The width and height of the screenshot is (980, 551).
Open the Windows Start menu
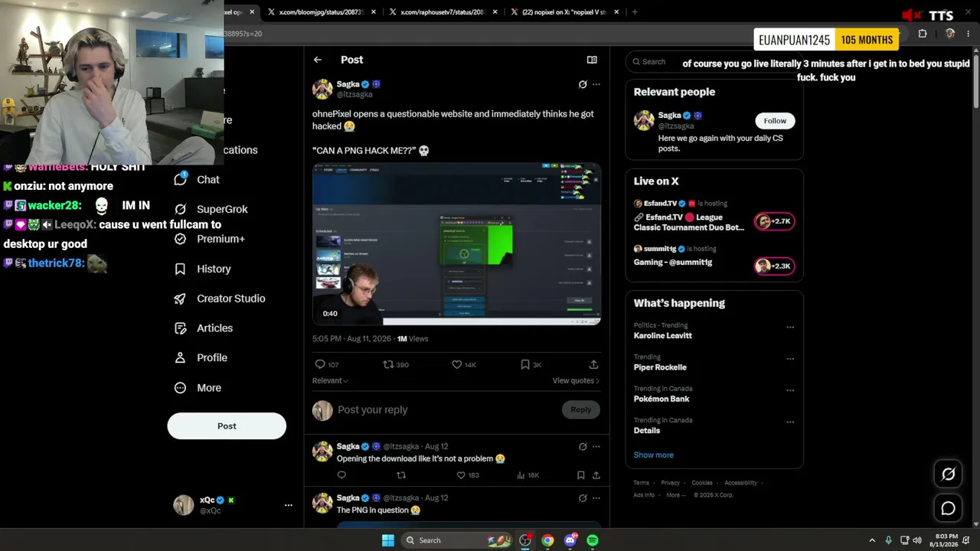point(388,540)
